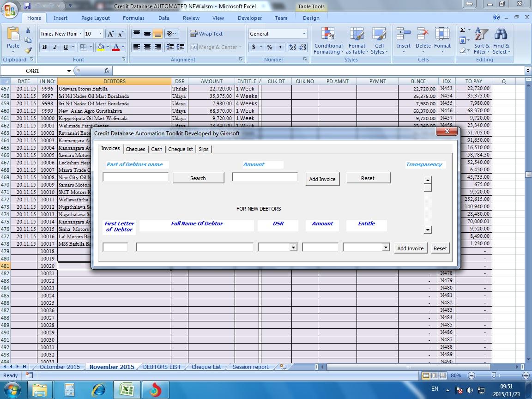The height and width of the screenshot is (399, 532).
Task: Switch to the Developer ribbon tab
Action: [x=250, y=18]
